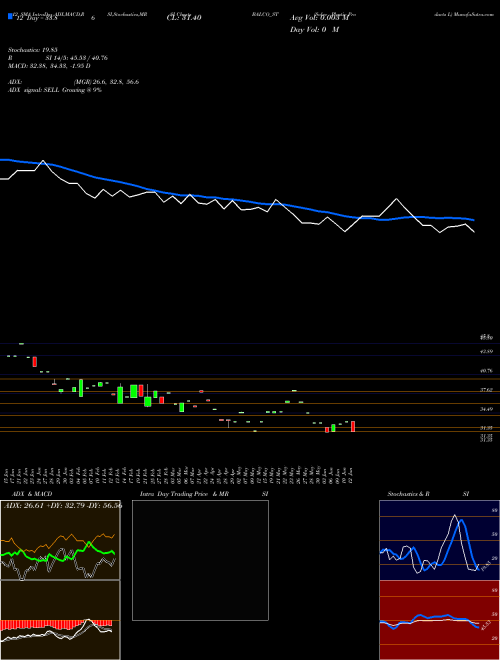
Task: Open the blue Stochastics chart panel
Action: point(439,540)
